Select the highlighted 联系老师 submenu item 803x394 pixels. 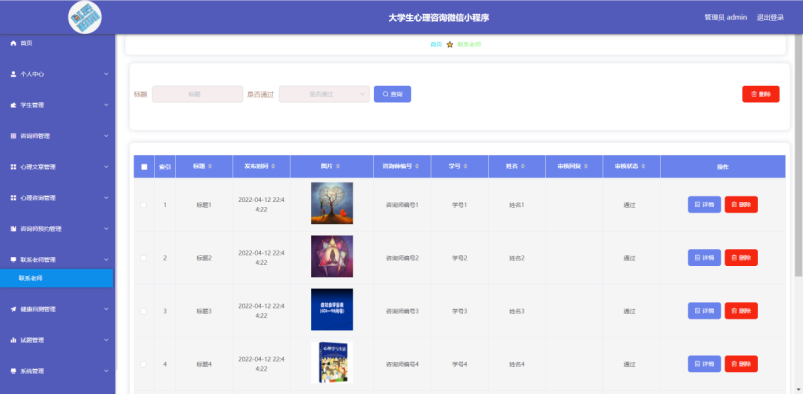[x=56, y=278]
